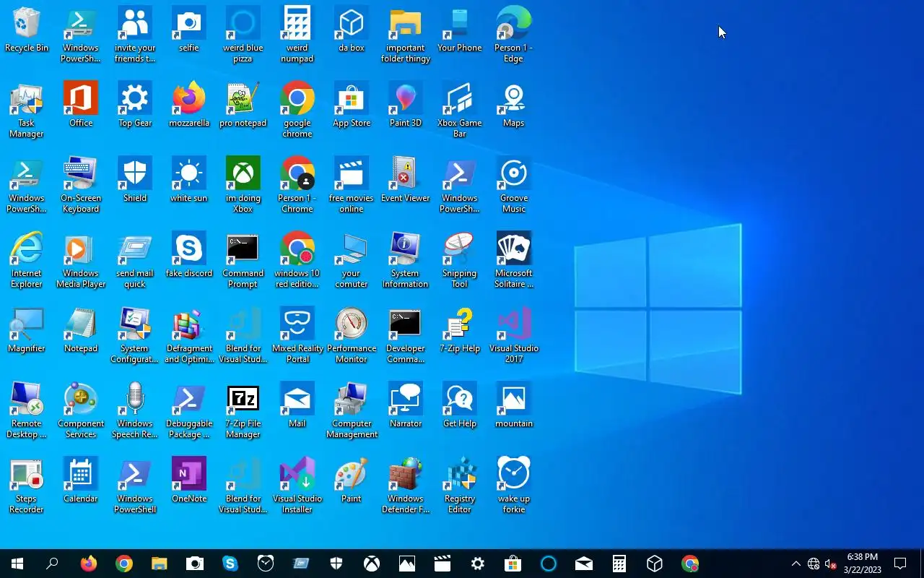Image resolution: width=924 pixels, height=578 pixels.
Task: Open the 'weird numpad' calculator shortcut on desktop
Action: click(x=297, y=35)
